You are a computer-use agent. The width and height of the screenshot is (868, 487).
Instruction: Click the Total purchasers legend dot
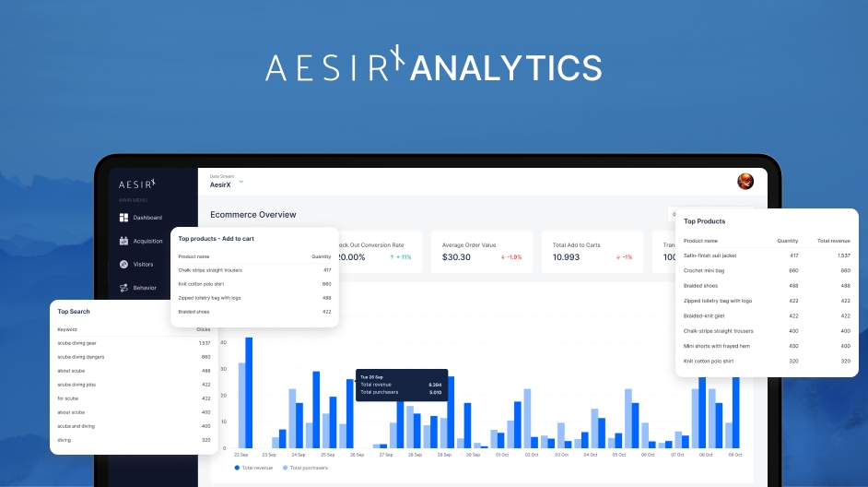click(x=285, y=468)
